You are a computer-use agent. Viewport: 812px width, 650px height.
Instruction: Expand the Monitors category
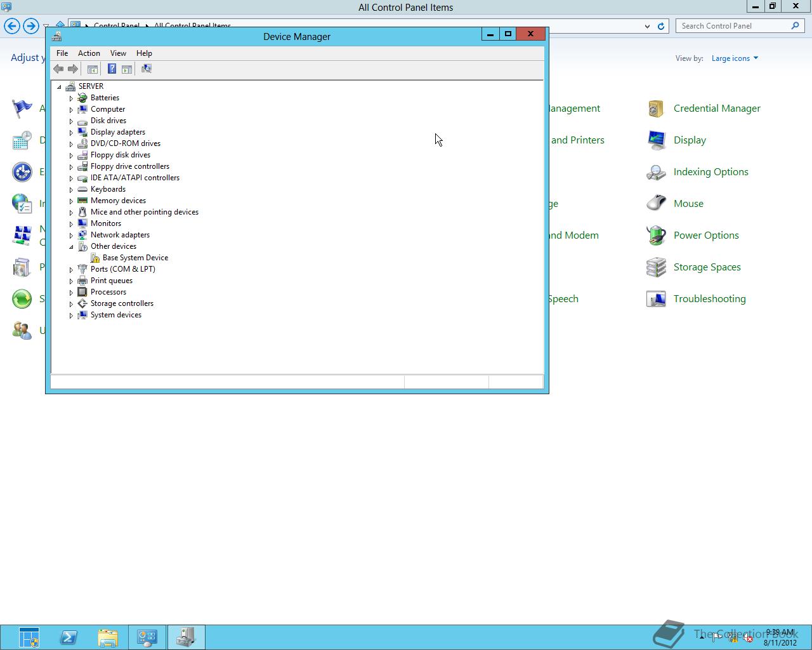[71, 223]
